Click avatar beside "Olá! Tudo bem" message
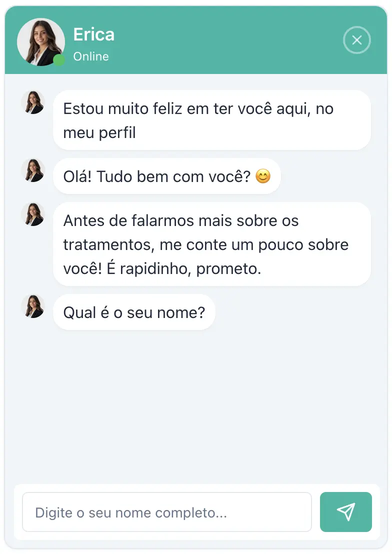Viewport: 392px width, 554px height. point(33,170)
